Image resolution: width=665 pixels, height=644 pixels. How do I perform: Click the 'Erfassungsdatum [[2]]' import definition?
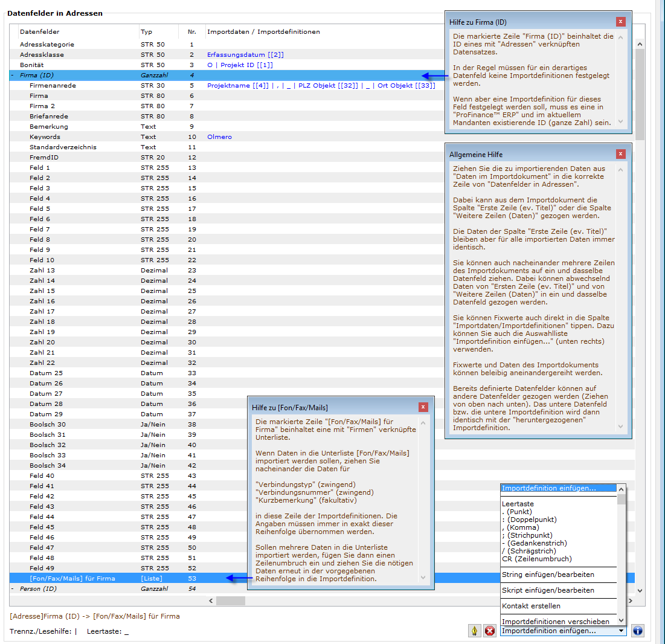(x=245, y=55)
